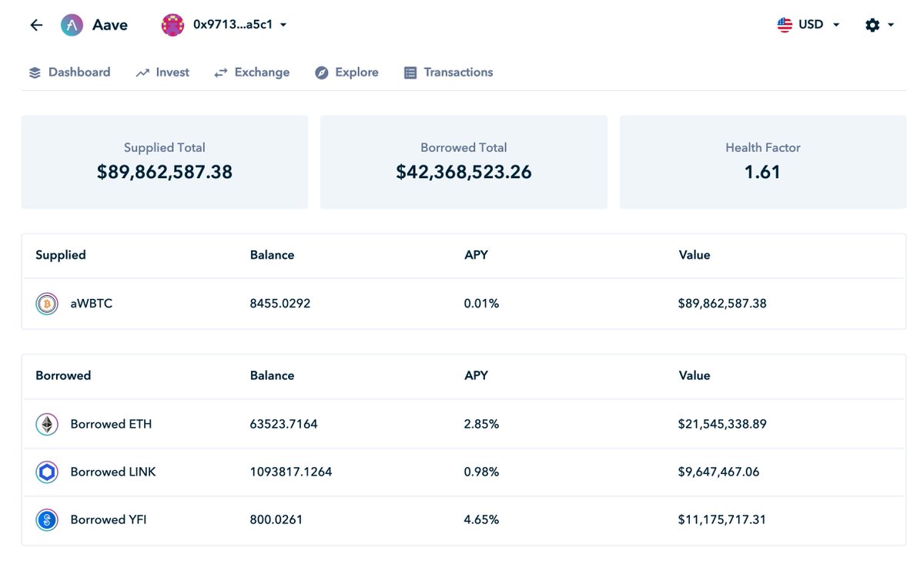The width and height of the screenshot is (924, 578).
Task: Select the aWBTC APY 0.01%
Action: click(x=481, y=304)
